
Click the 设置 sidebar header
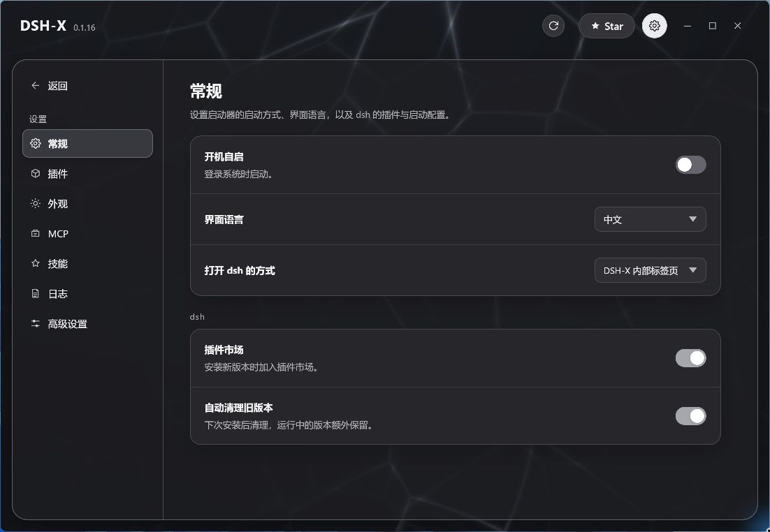tap(38, 119)
